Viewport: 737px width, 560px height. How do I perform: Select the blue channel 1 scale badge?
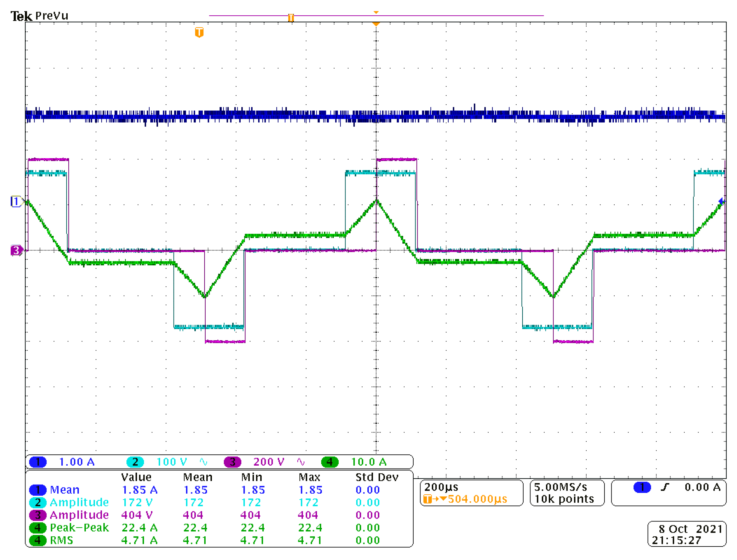tap(38, 462)
